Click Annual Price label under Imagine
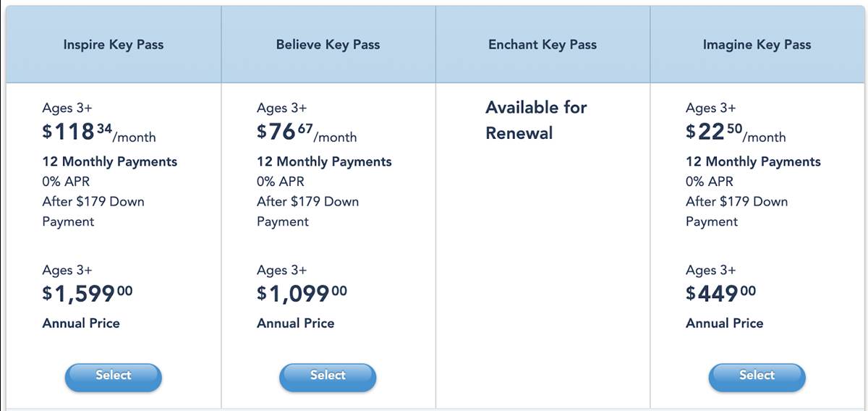 pos(724,323)
